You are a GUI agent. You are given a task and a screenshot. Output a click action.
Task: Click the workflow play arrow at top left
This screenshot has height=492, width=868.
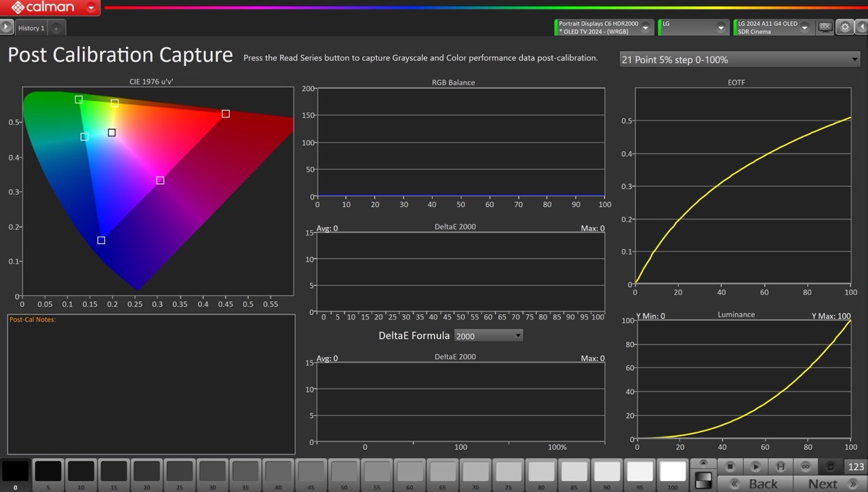click(x=6, y=27)
